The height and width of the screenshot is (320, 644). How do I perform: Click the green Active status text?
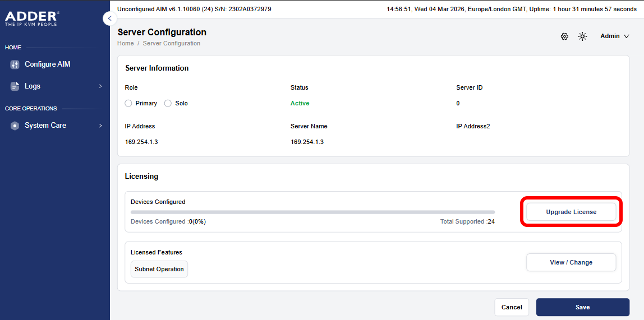300,103
